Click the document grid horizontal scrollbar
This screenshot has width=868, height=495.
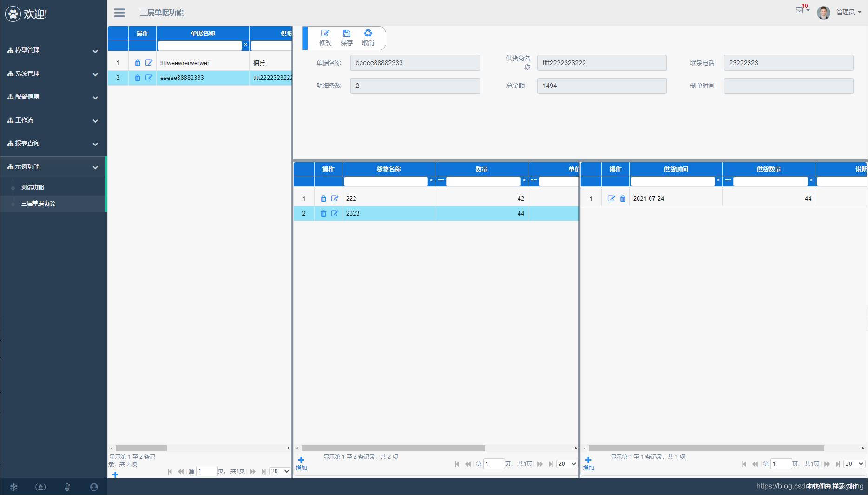(x=141, y=448)
